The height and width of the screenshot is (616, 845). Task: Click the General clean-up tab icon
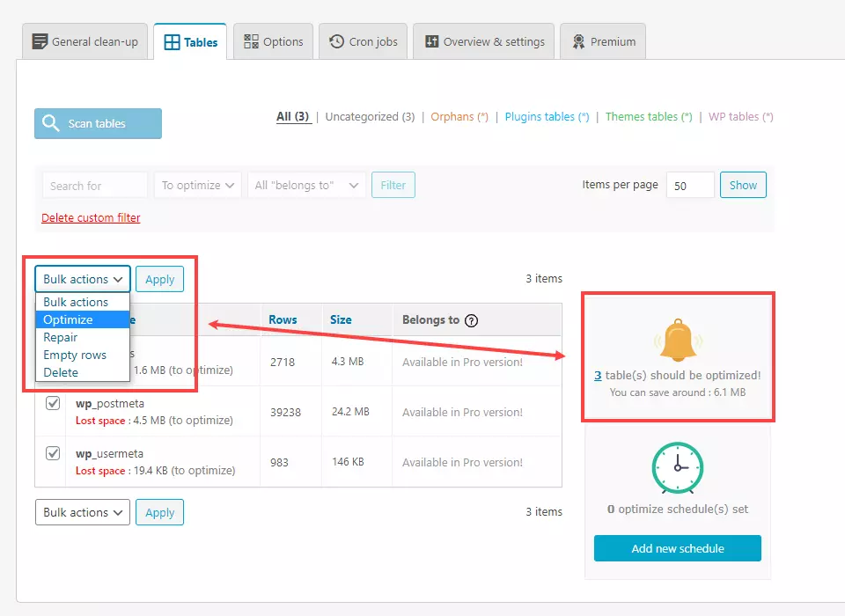(40, 41)
